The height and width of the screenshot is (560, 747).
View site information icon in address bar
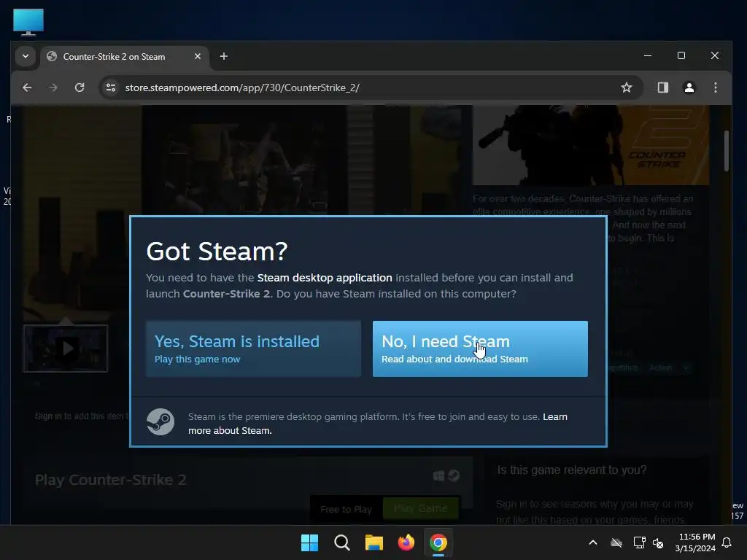(x=111, y=87)
